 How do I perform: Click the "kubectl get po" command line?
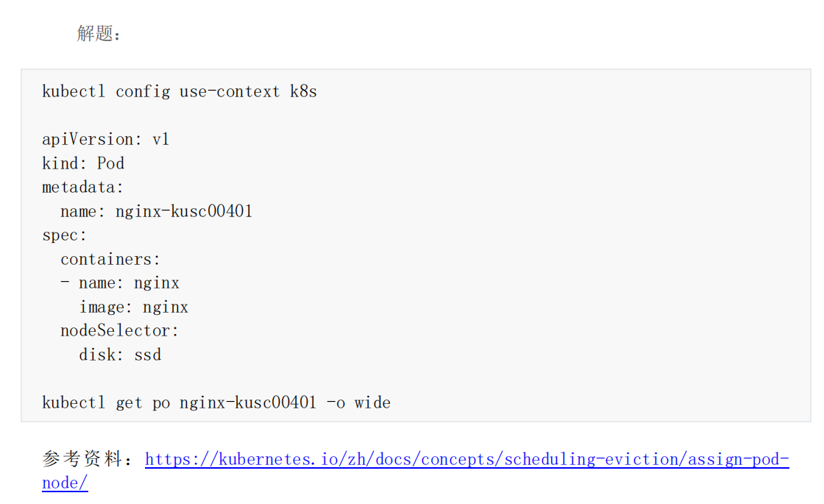coord(216,402)
